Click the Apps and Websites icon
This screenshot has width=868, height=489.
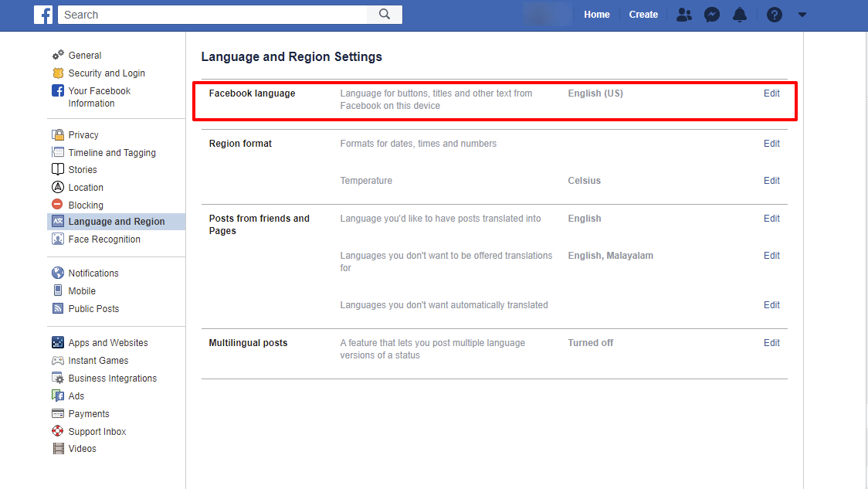(x=58, y=342)
